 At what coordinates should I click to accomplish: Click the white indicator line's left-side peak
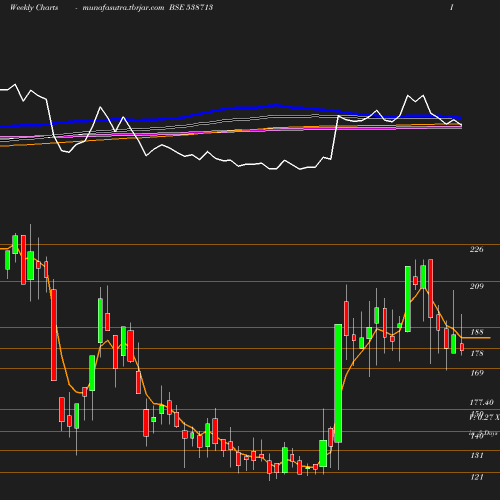click(x=14, y=85)
